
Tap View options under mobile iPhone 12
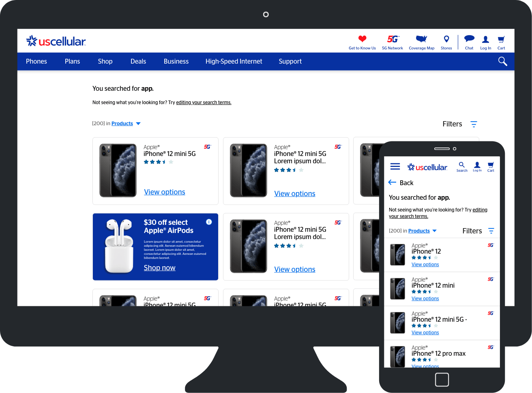[425, 265]
